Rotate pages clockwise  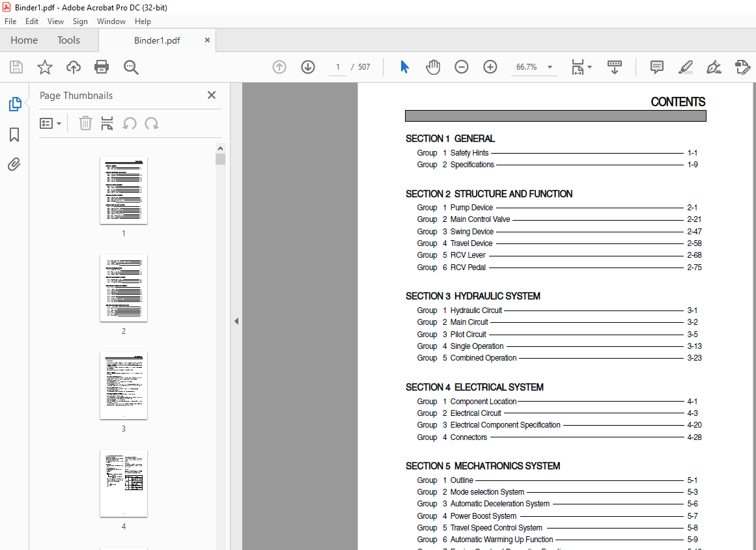point(151,124)
